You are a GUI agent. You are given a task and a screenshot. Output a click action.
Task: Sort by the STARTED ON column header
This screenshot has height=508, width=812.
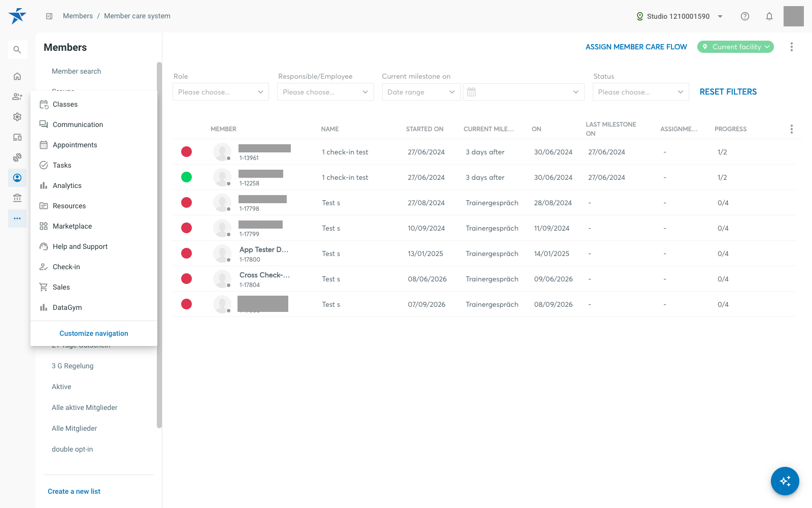425,129
